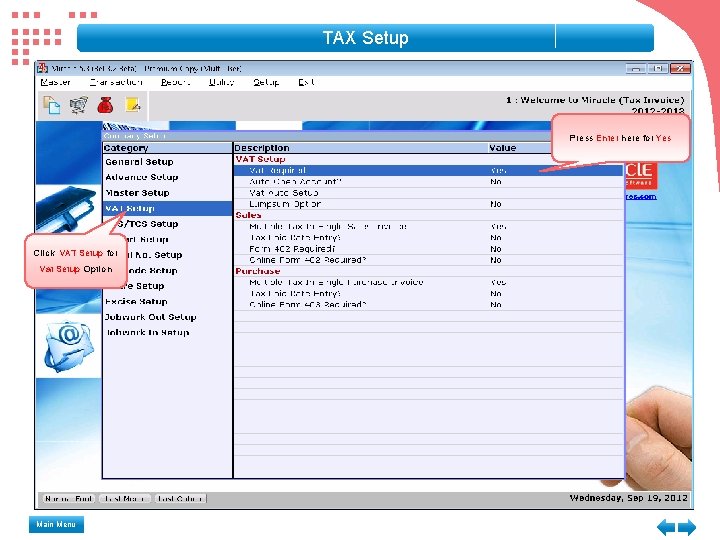Screen dimensions: 720x540
Task: Click the Main Menu button
Action: (56, 524)
